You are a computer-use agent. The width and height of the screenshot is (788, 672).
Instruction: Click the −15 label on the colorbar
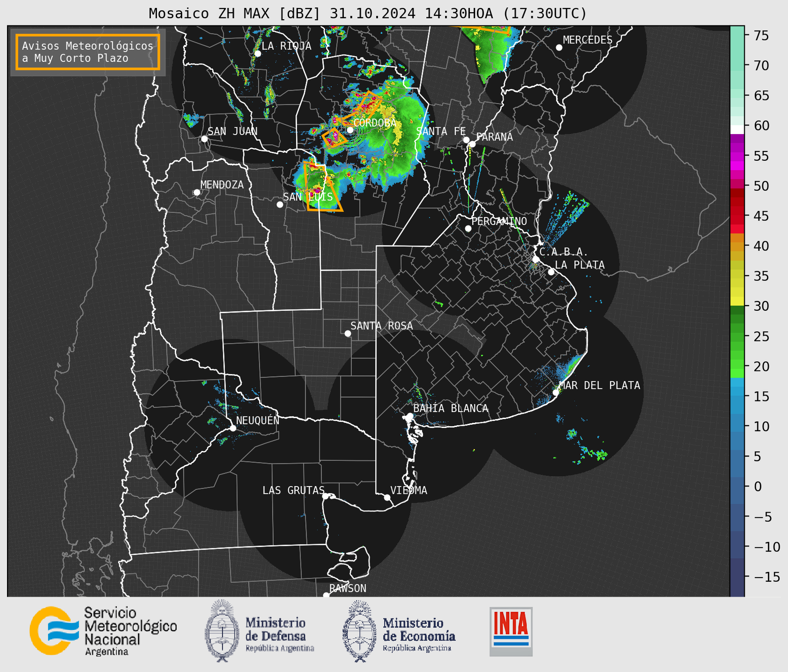tap(766, 577)
